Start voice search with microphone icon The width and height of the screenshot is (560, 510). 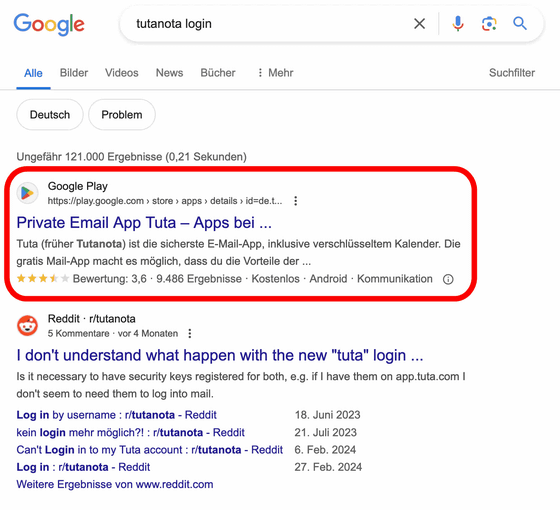tap(458, 24)
